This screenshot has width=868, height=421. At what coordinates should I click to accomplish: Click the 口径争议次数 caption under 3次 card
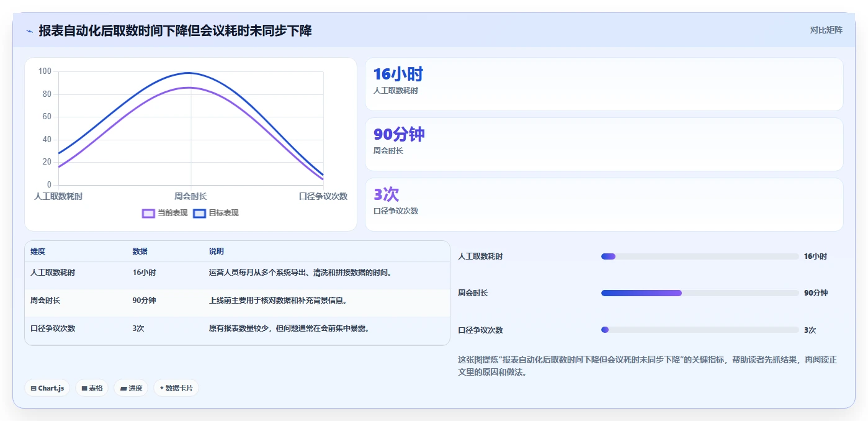click(x=396, y=211)
